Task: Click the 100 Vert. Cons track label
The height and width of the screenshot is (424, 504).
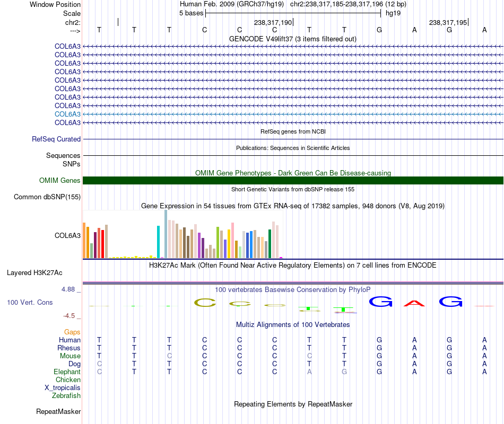Action: [30, 302]
